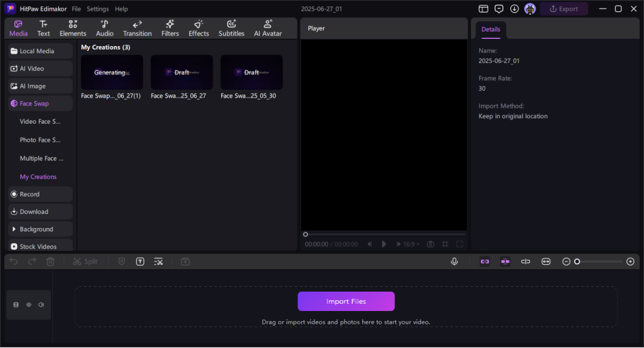The height and width of the screenshot is (348, 644).
Task: Open the download center icon in title bar
Action: tap(514, 8)
